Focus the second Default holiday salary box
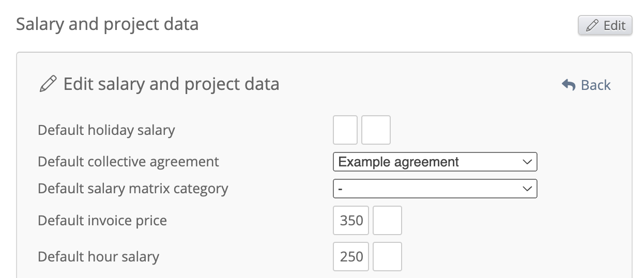 [376, 130]
